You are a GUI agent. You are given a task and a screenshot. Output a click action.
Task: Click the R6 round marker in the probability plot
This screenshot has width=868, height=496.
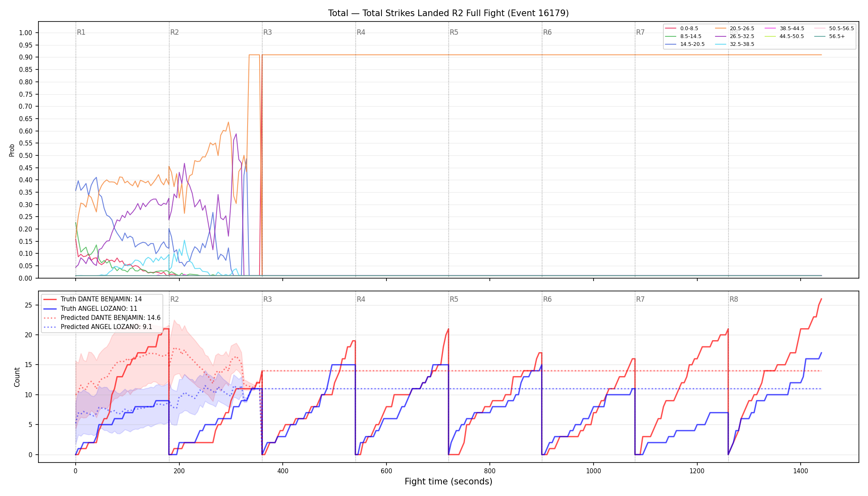tap(547, 32)
